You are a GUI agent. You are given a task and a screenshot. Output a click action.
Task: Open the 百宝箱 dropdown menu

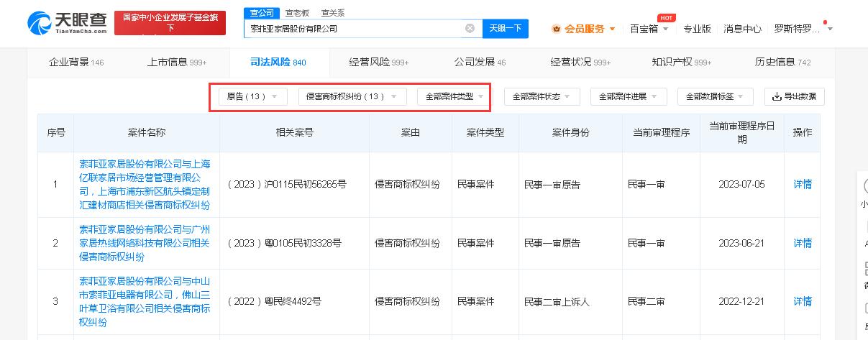click(649, 29)
